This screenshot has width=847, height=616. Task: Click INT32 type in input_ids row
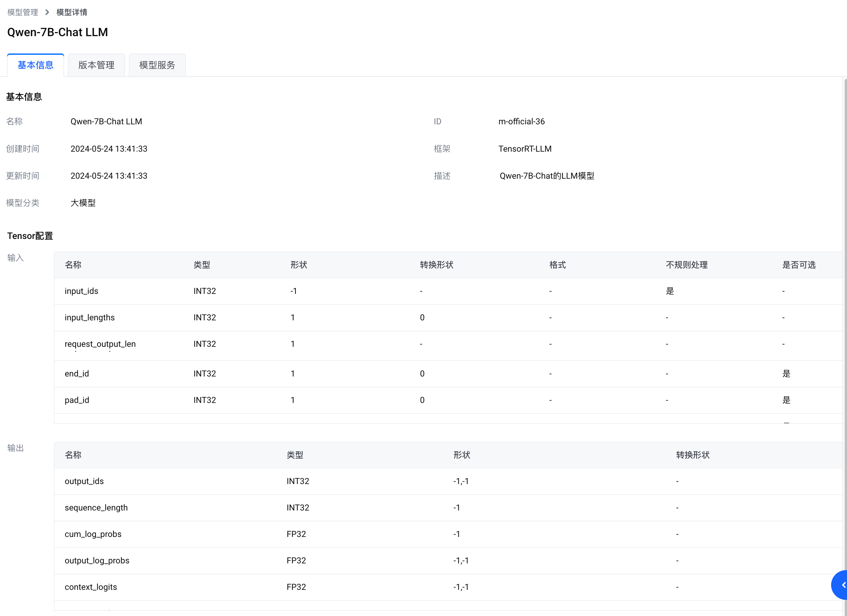(x=205, y=291)
